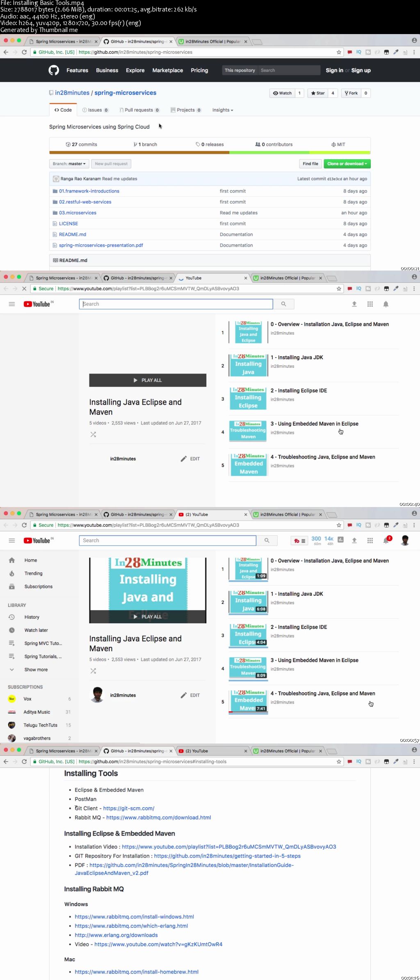The image size is (420, 980).
Task: Open the Installing Java thumbnail showing 6:08
Action: (x=248, y=602)
